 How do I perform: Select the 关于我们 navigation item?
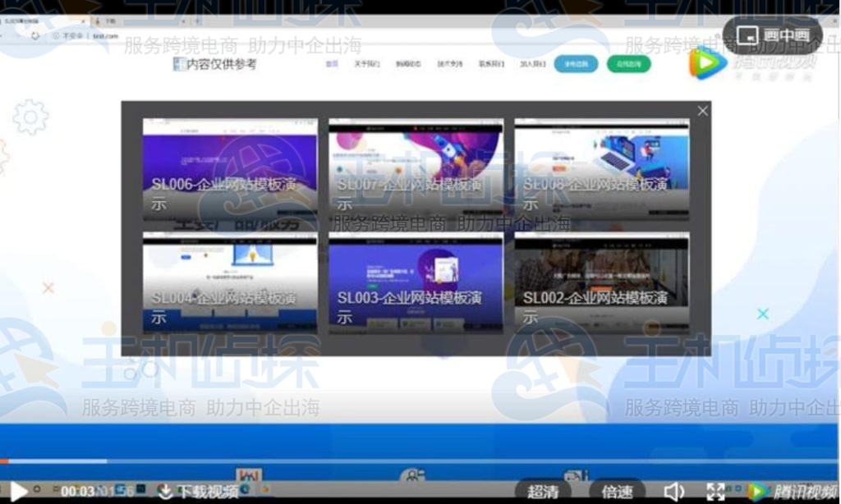[366, 63]
